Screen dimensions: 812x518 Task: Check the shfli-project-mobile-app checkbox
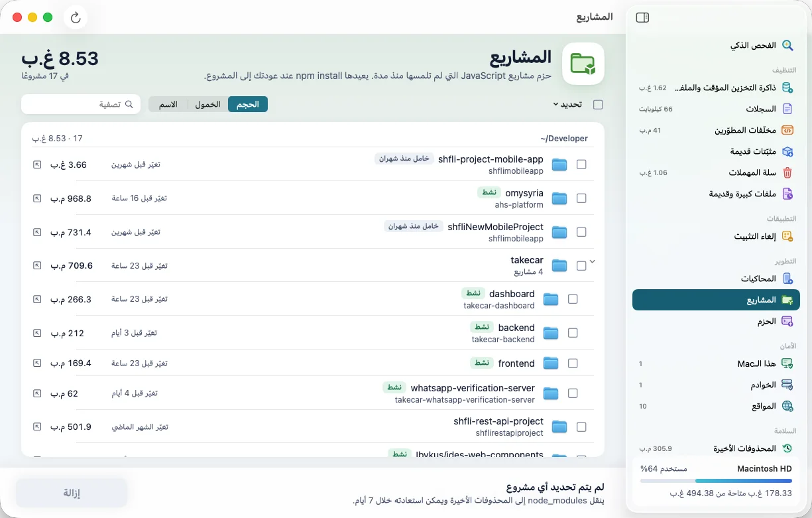[581, 164]
